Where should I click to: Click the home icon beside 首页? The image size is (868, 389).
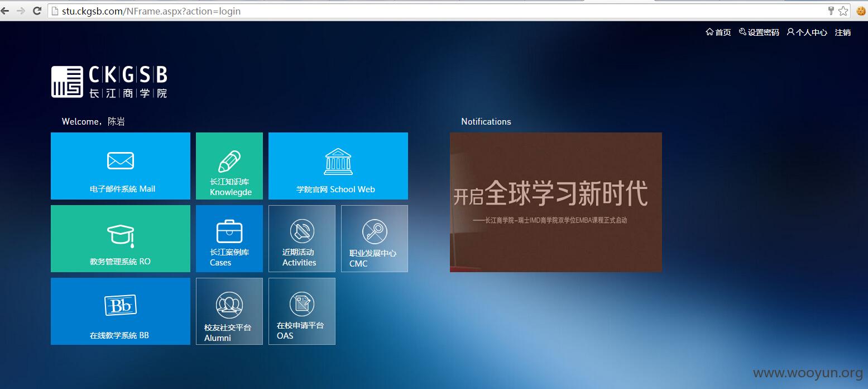709,32
